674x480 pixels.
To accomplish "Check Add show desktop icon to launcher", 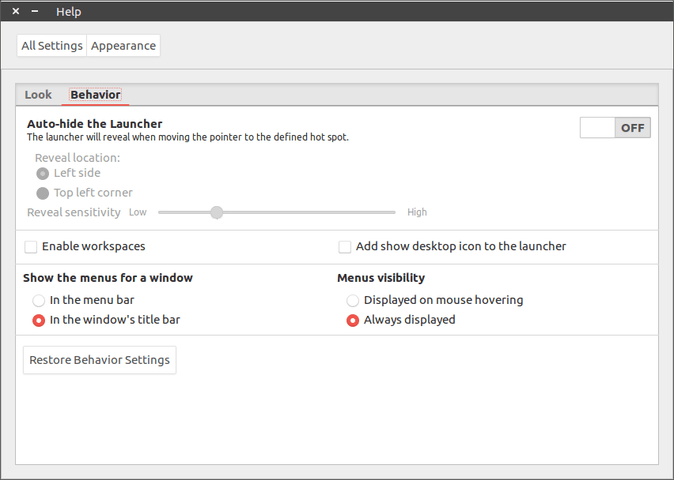I will pos(345,246).
